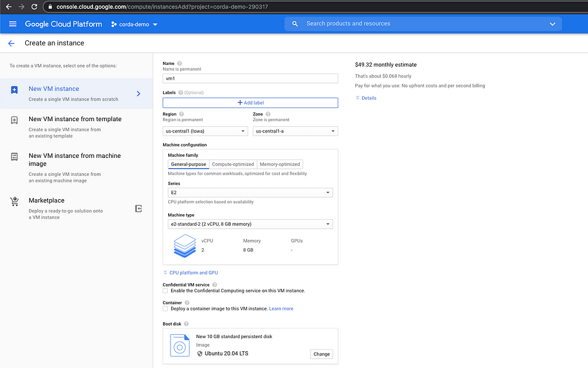
Task: Select the Compute-optimized machine family tab
Action: (x=233, y=164)
